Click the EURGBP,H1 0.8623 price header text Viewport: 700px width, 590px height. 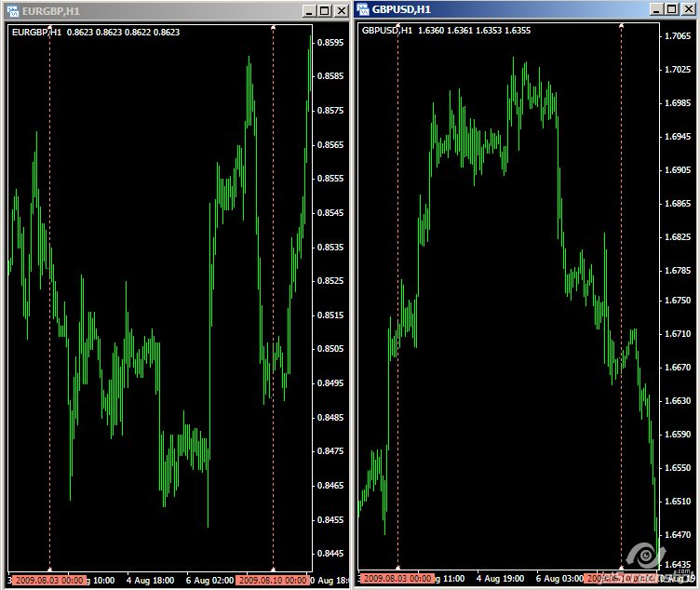coord(96,33)
